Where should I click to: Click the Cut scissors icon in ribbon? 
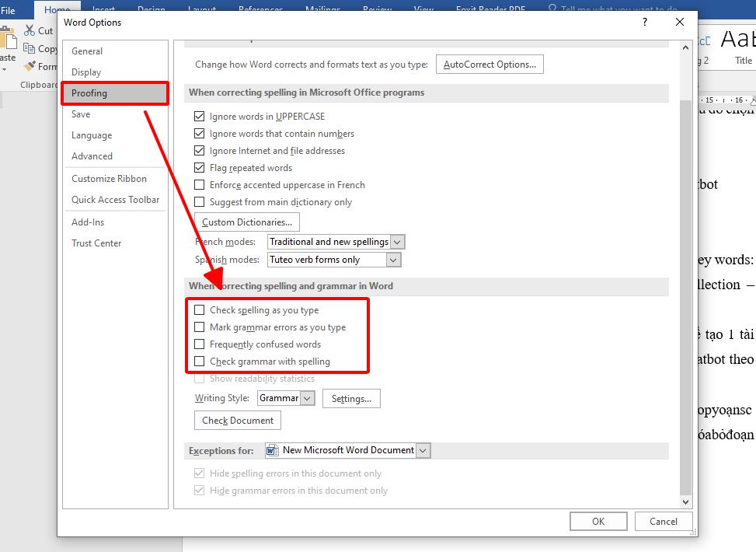(30, 30)
